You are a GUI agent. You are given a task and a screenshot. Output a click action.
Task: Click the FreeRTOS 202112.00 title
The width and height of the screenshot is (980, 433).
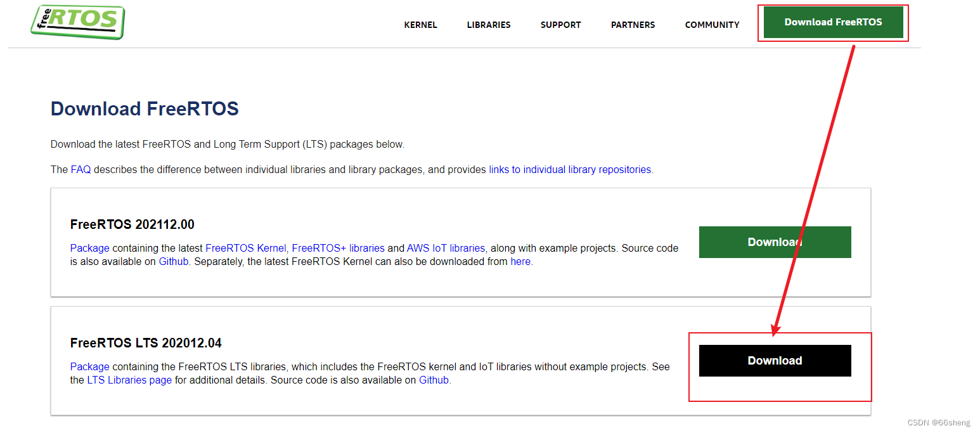click(132, 224)
